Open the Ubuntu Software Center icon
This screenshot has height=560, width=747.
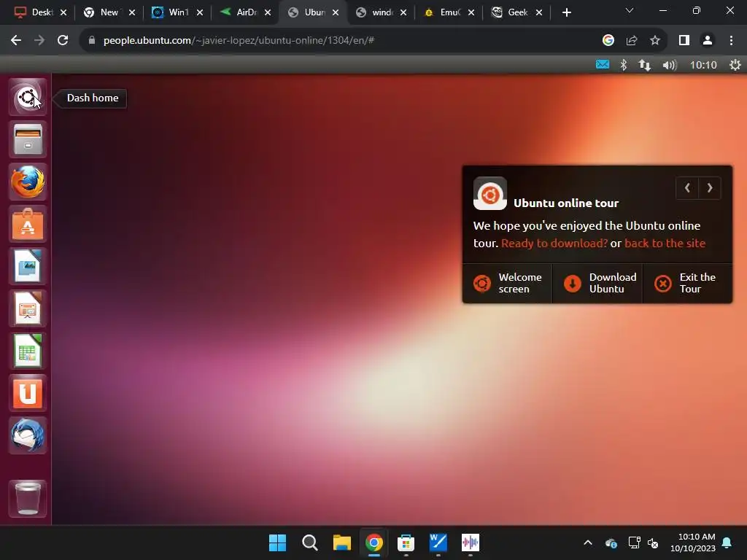(x=28, y=224)
